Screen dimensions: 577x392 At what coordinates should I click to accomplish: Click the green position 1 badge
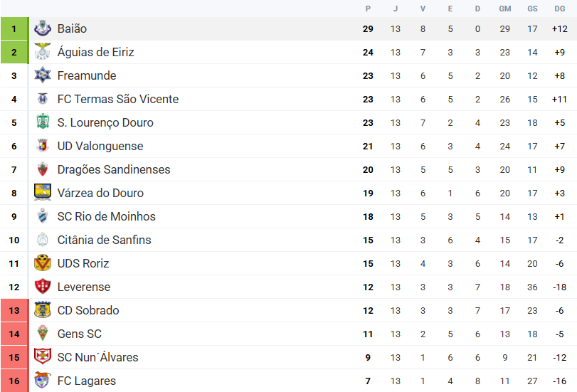(x=14, y=29)
